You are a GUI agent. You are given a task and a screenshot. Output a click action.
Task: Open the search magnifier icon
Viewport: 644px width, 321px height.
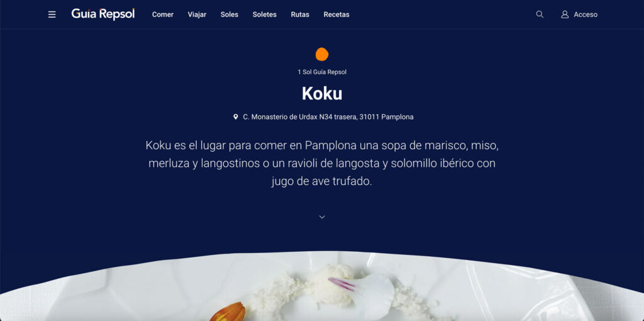click(x=540, y=14)
